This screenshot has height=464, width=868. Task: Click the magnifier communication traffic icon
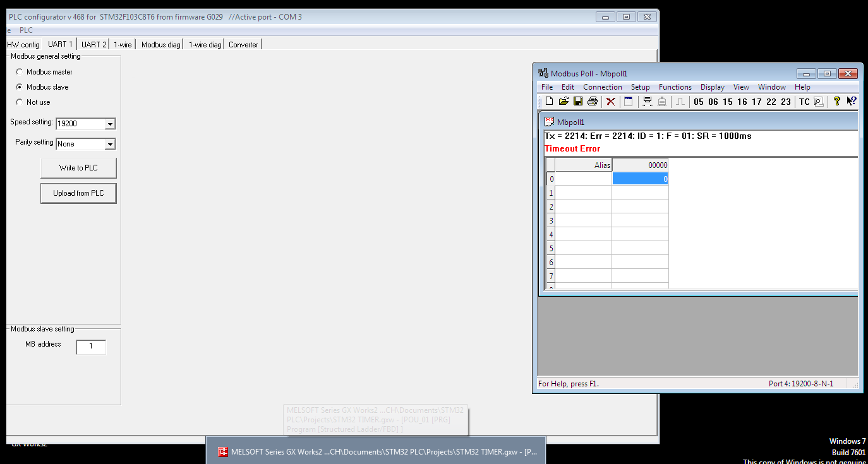click(x=818, y=102)
